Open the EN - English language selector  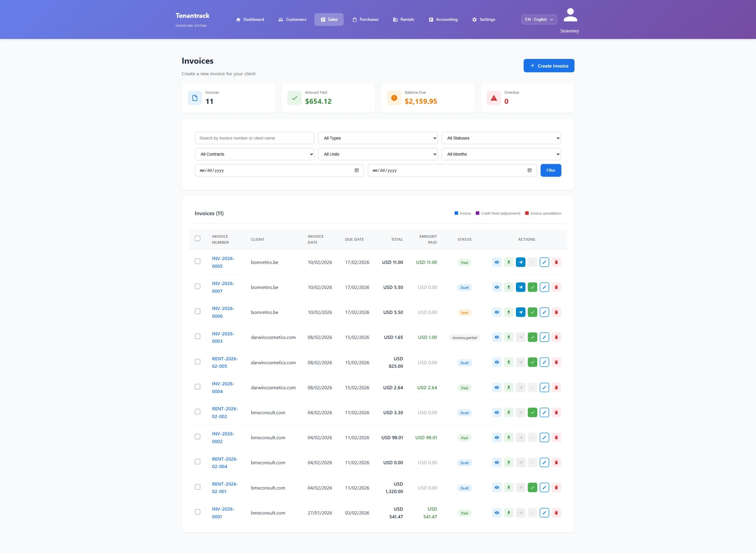(x=539, y=19)
